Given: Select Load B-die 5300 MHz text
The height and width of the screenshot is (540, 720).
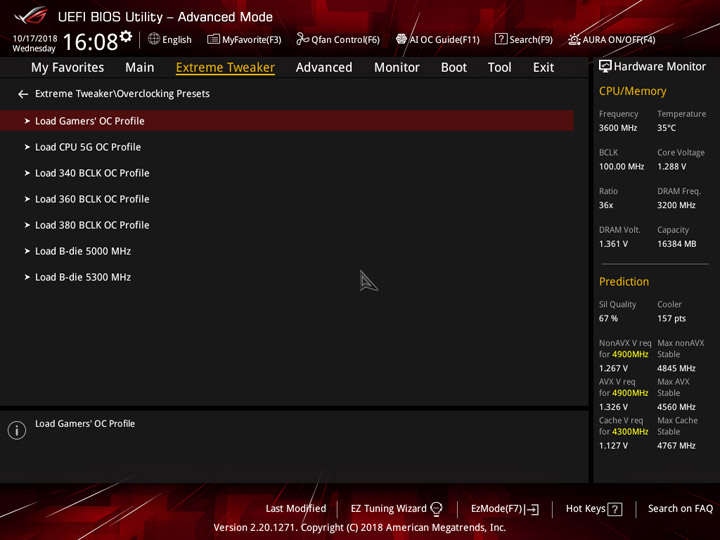Looking at the screenshot, I should pos(83,277).
